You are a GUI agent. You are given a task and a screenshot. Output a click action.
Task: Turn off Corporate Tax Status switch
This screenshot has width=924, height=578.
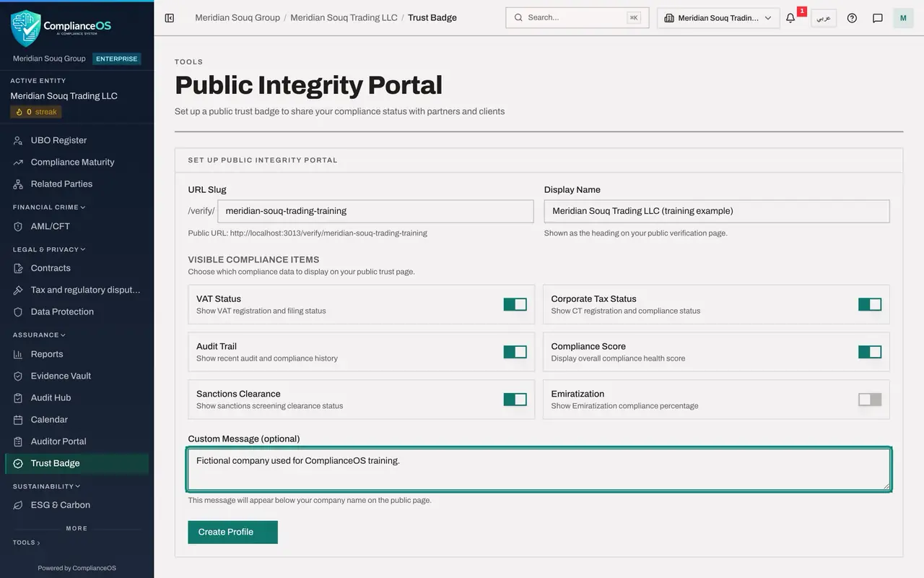click(x=870, y=304)
